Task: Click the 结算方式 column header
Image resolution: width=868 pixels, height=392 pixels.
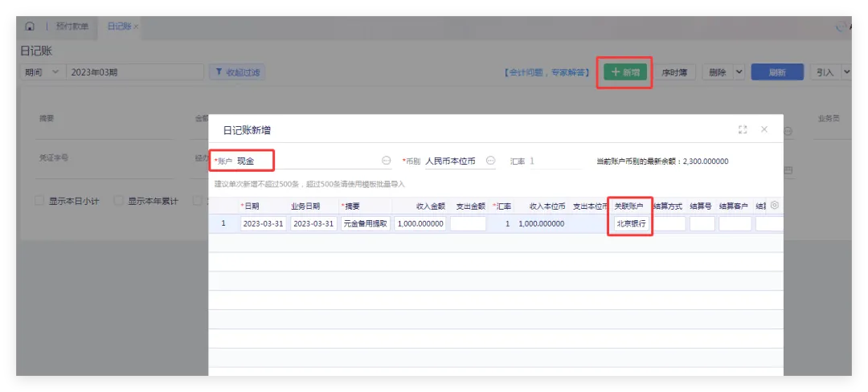Action: [x=668, y=206]
